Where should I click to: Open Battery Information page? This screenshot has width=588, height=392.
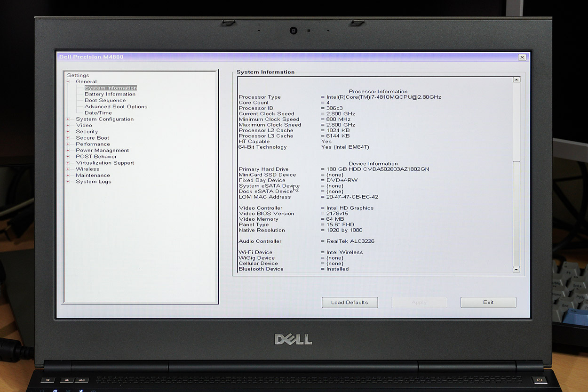[110, 94]
